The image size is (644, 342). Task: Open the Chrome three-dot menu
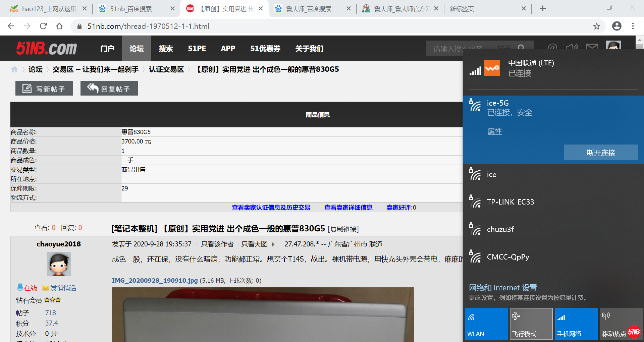(633, 26)
